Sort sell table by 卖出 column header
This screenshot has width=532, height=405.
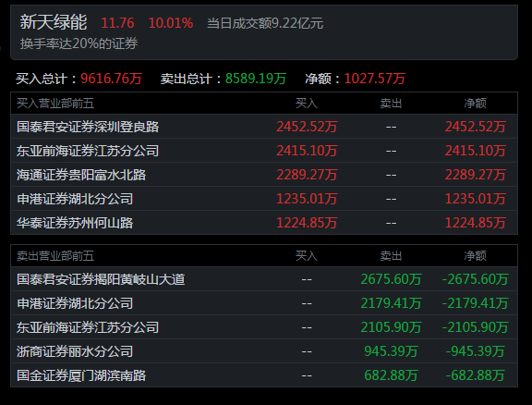coord(391,255)
